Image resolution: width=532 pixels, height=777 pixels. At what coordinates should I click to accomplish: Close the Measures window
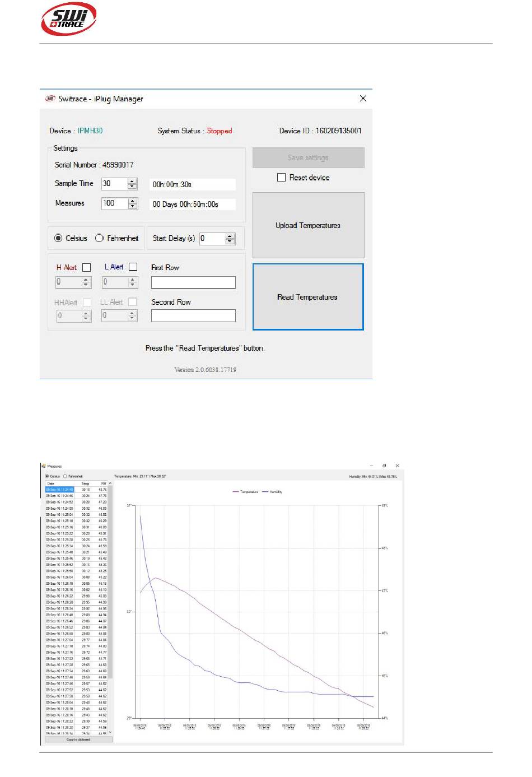coord(397,466)
